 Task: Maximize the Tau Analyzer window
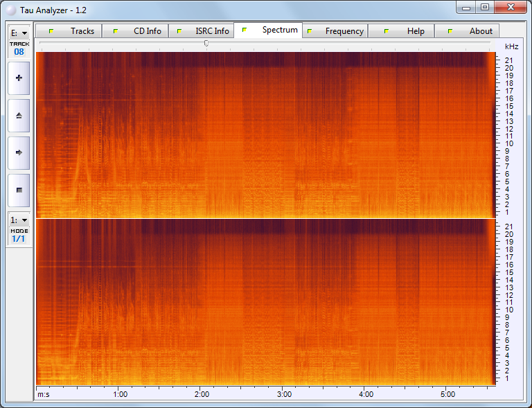tap(485, 8)
